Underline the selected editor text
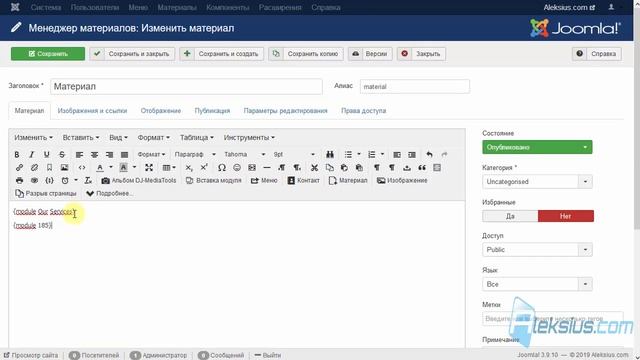Image resolution: width=640 pixels, height=360 pixels. (47, 155)
